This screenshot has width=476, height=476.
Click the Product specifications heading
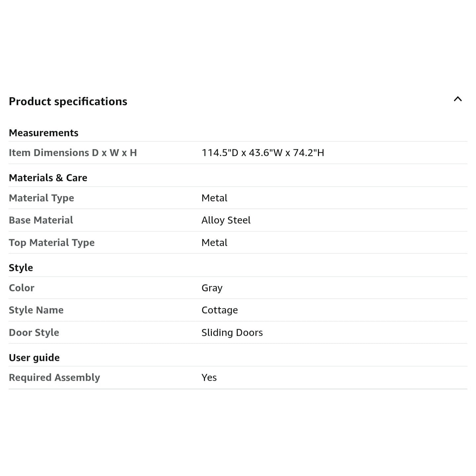68,101
